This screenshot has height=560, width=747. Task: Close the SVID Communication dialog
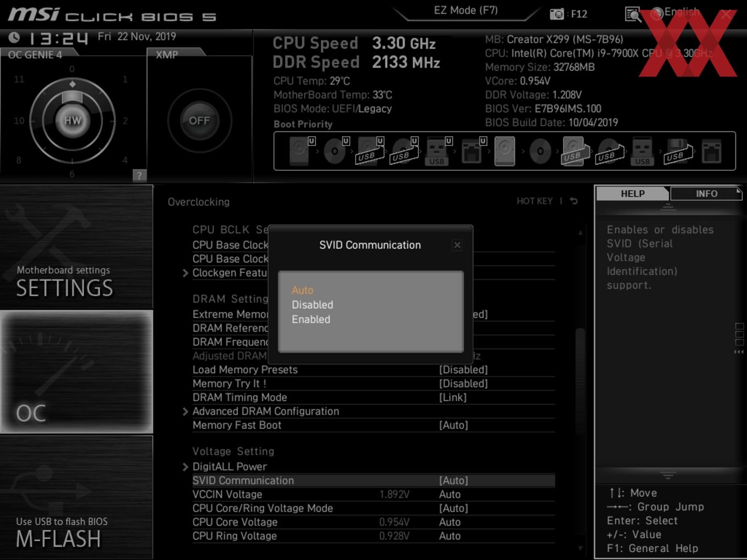pyautogui.click(x=457, y=245)
